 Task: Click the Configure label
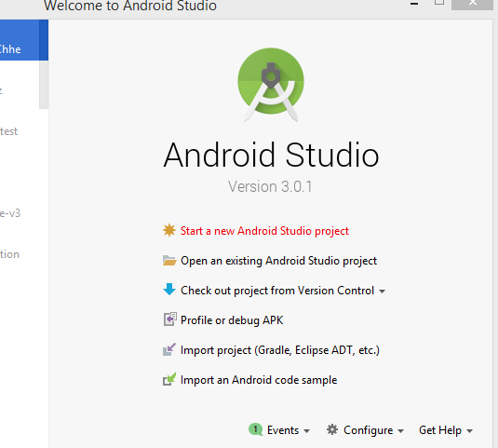tap(369, 430)
